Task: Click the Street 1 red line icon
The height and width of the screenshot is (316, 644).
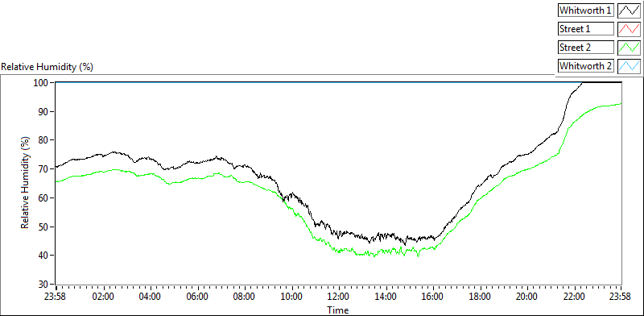Action: [x=629, y=29]
